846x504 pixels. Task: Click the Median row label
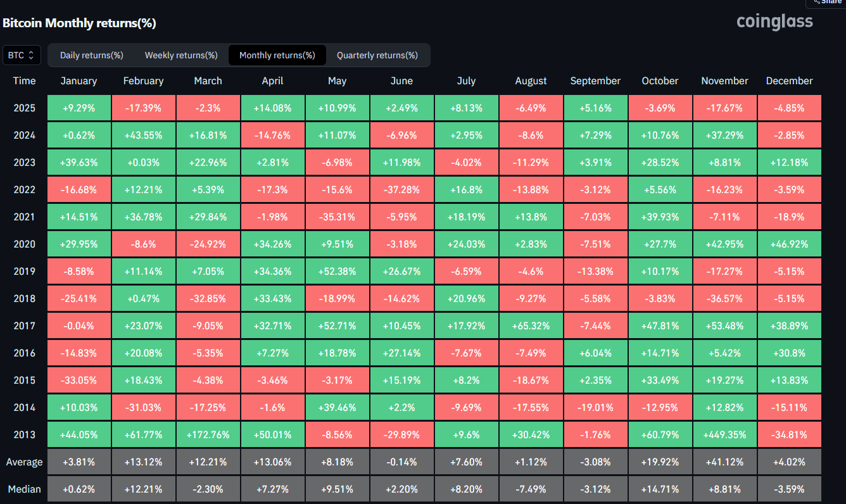(x=24, y=489)
